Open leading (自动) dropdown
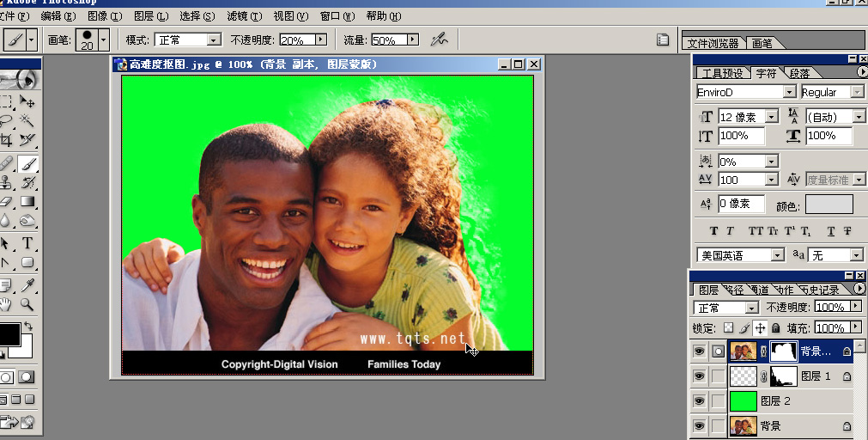Viewport: 868px width, 440px height. coord(859,117)
